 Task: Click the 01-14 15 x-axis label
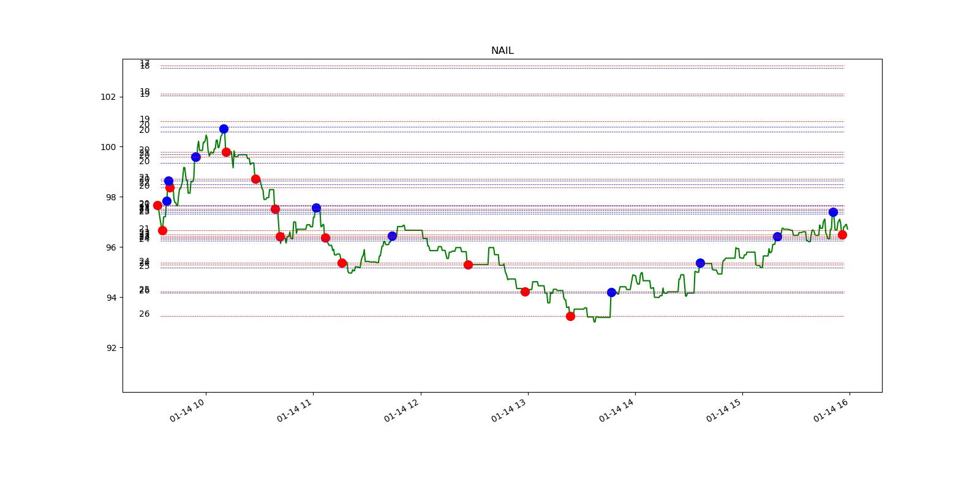pos(724,410)
